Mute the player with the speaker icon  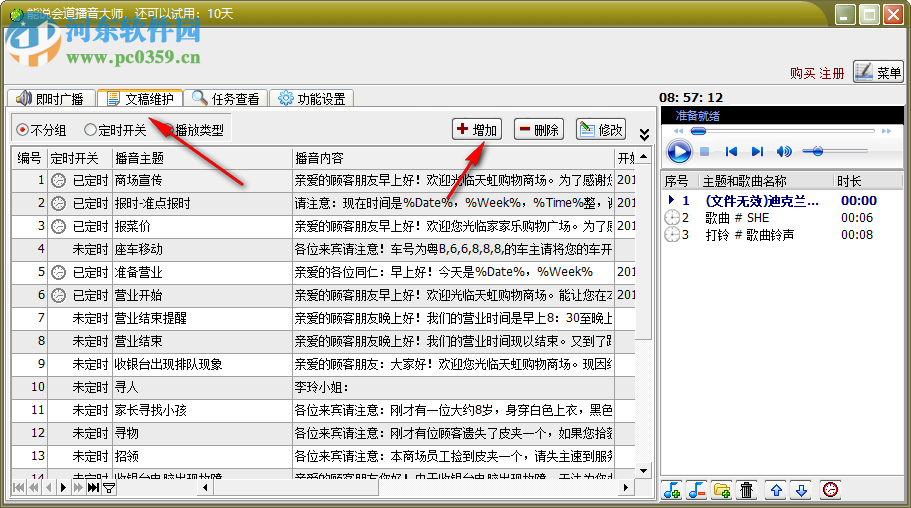(x=784, y=152)
